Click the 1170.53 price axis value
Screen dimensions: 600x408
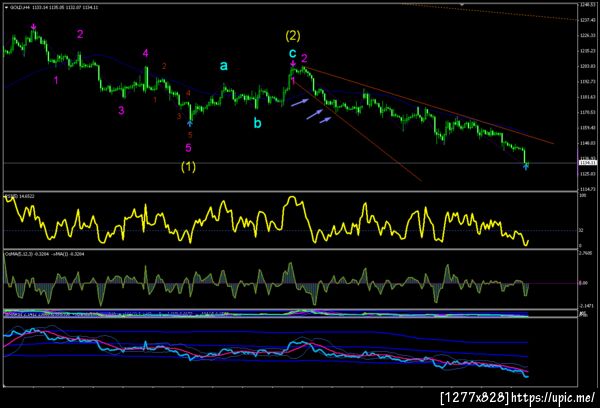click(x=588, y=112)
